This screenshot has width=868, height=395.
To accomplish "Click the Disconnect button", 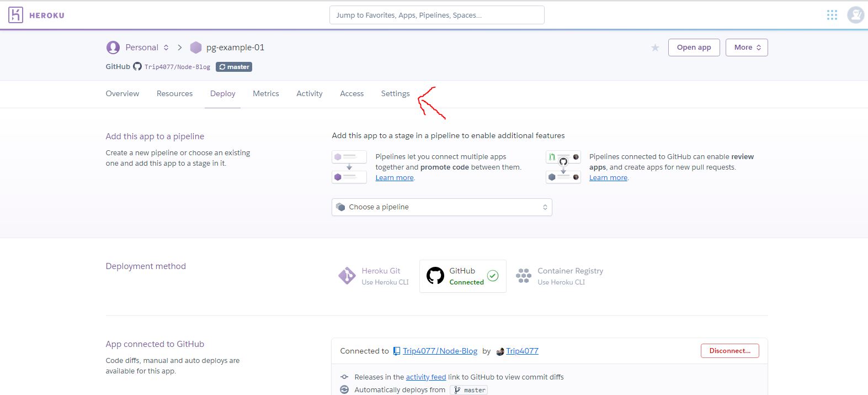I will point(730,351).
